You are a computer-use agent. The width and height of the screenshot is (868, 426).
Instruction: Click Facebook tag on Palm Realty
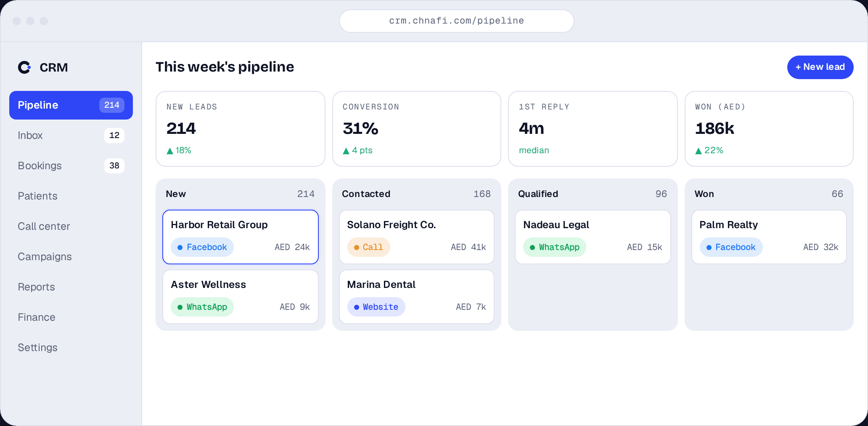(731, 247)
